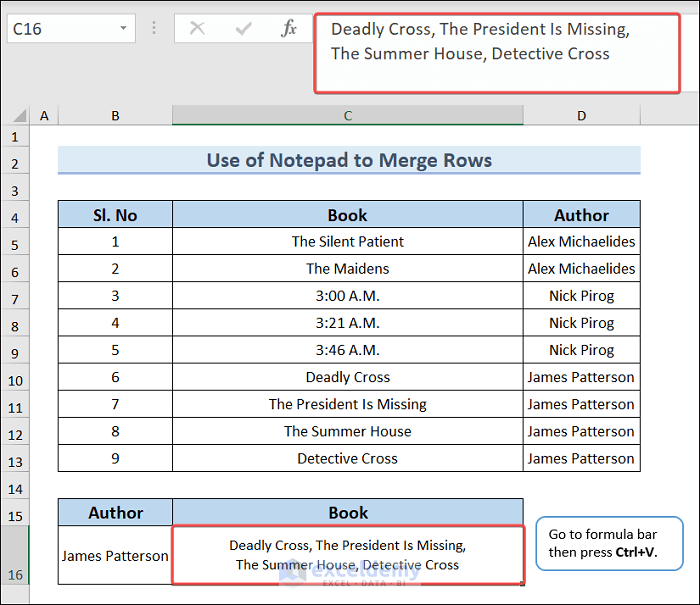700x605 pixels.
Task: Select column A header
Action: (x=44, y=116)
